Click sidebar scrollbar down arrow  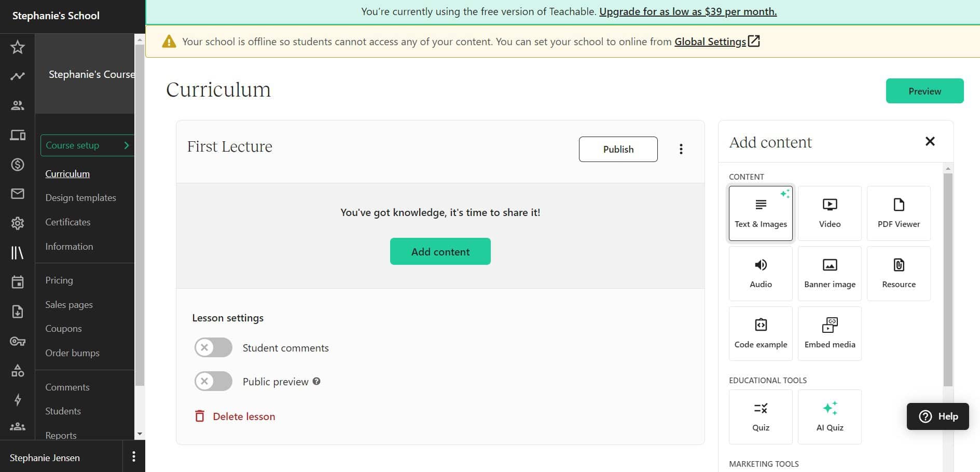140,434
